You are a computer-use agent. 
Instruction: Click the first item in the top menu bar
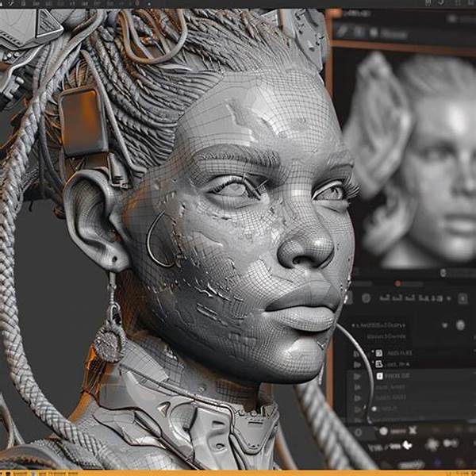point(6,4)
